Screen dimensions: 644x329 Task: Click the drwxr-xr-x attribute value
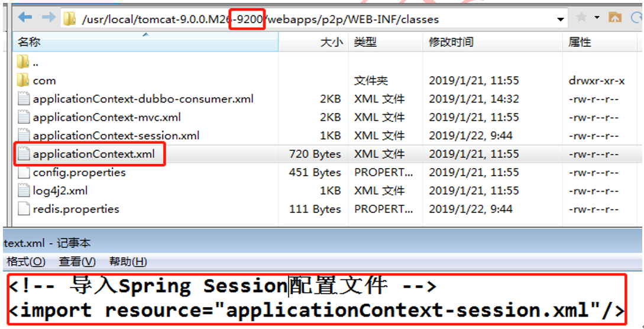596,81
